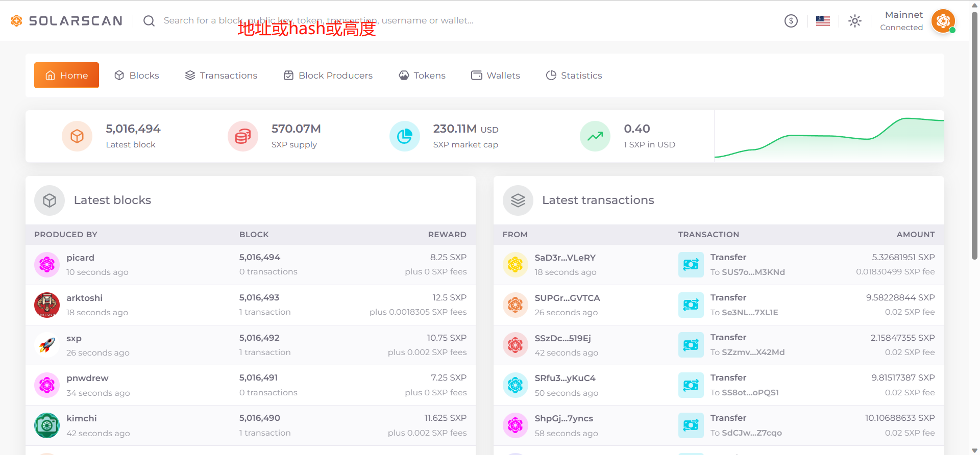This screenshot has height=455, width=980.
Task: Open block 5,016,490
Action: click(x=260, y=418)
